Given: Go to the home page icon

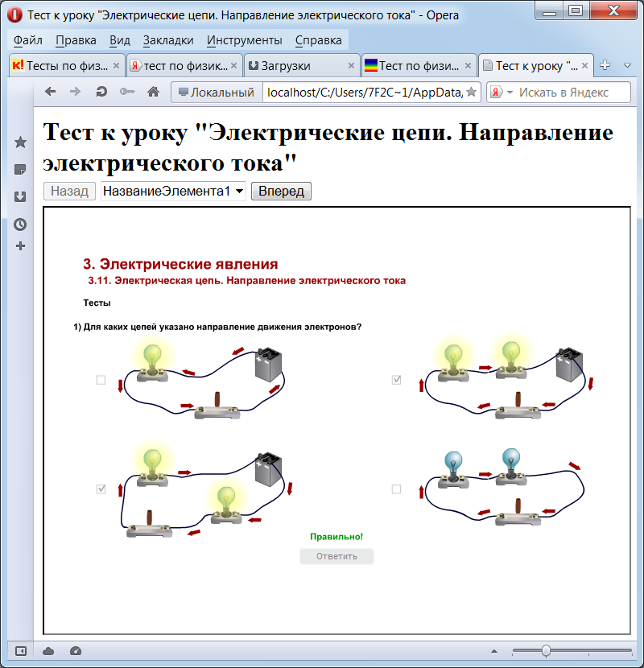Looking at the screenshot, I should coord(154,92).
